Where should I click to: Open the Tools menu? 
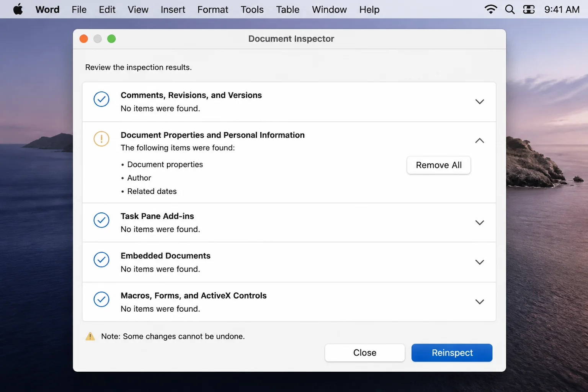tap(252, 10)
